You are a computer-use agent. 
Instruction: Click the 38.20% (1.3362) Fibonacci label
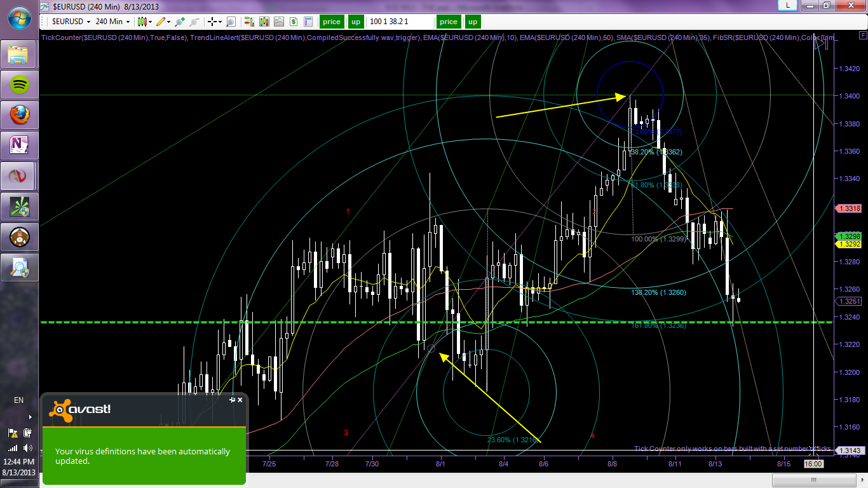[656, 152]
